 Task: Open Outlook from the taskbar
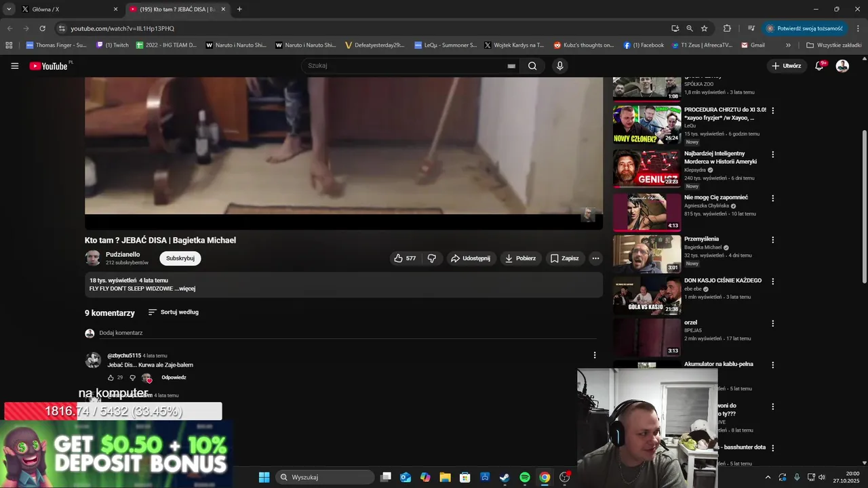click(x=406, y=477)
